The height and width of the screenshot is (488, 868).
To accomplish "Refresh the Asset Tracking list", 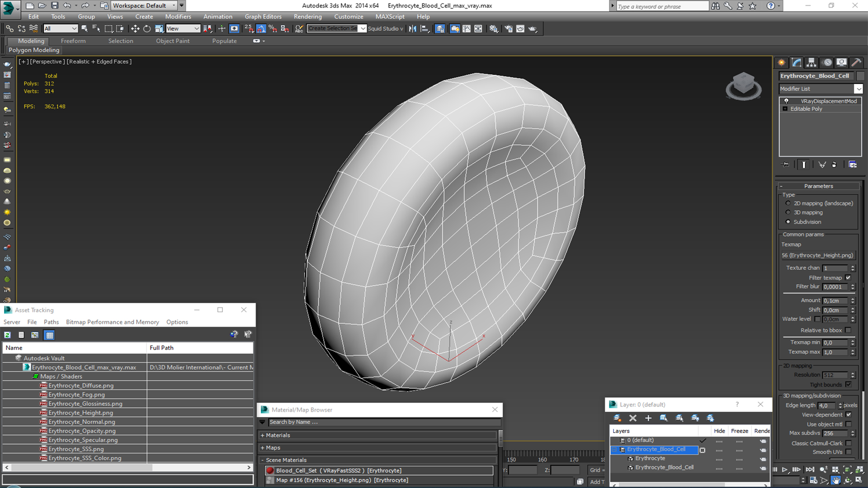I will coord(7,335).
